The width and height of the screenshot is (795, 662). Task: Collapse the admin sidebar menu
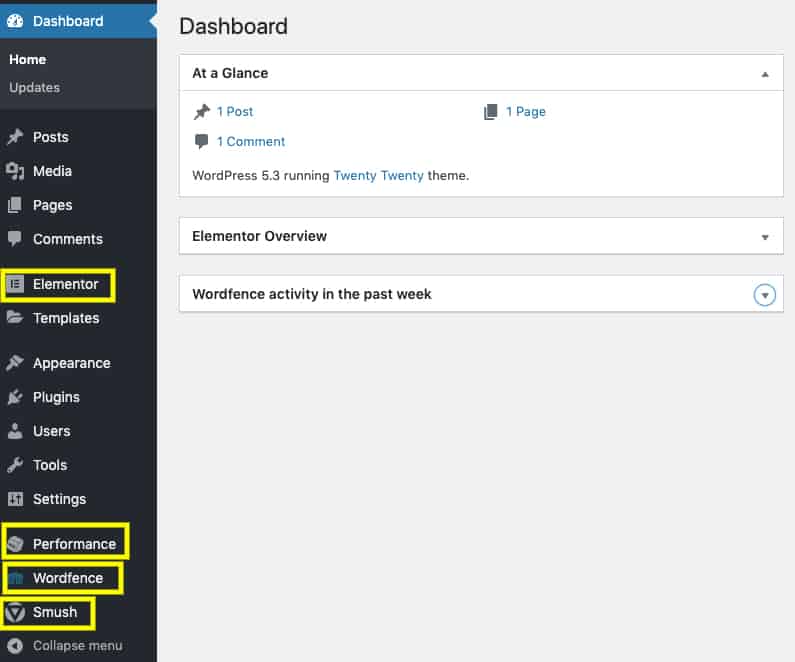coord(65,646)
